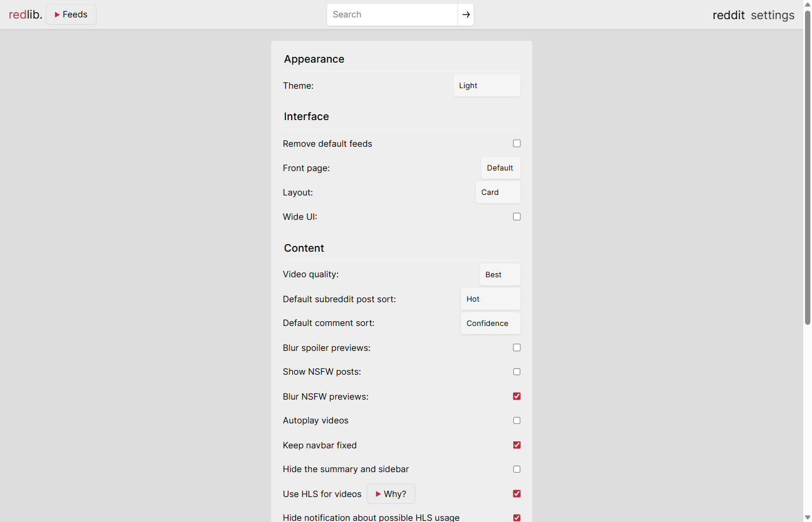812x522 pixels.
Task: Check Hide the summary and sidebar
Action: (x=517, y=469)
